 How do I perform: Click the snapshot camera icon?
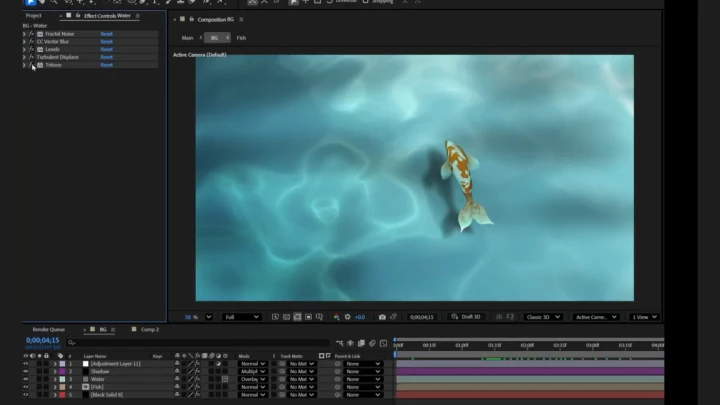(x=382, y=317)
